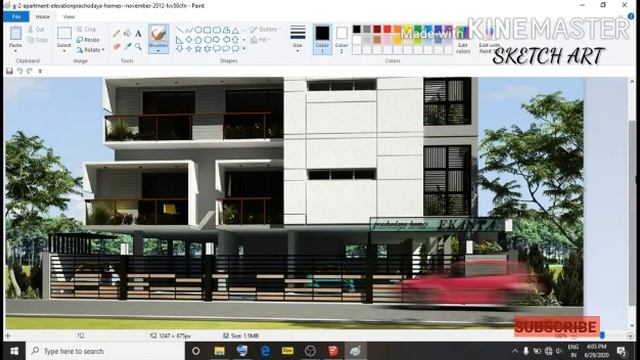
Task: Click the Copy button
Action: pyautogui.click(x=37, y=40)
